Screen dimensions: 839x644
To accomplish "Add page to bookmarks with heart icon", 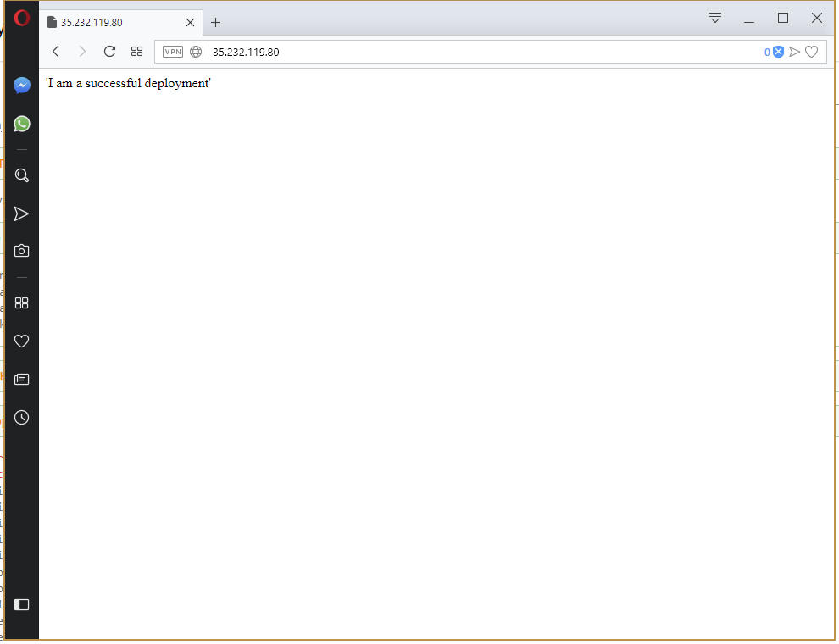I will [812, 52].
